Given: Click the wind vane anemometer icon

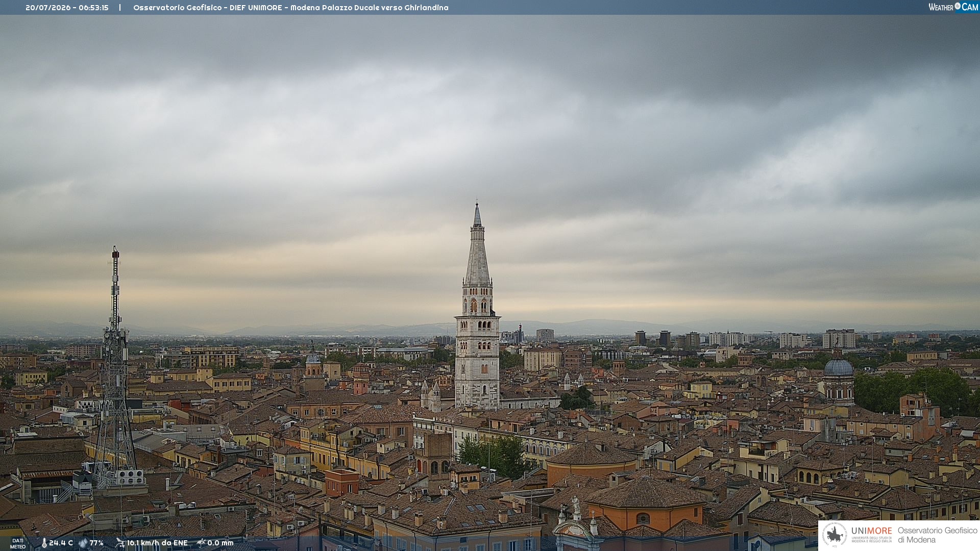Looking at the screenshot, I should (120, 543).
